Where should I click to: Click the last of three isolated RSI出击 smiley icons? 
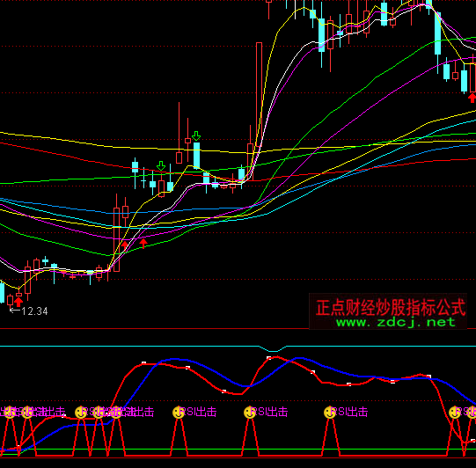[330, 413]
